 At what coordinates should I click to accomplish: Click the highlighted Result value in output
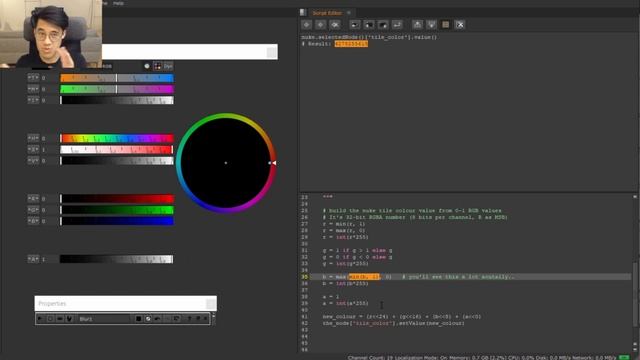pos(351,44)
